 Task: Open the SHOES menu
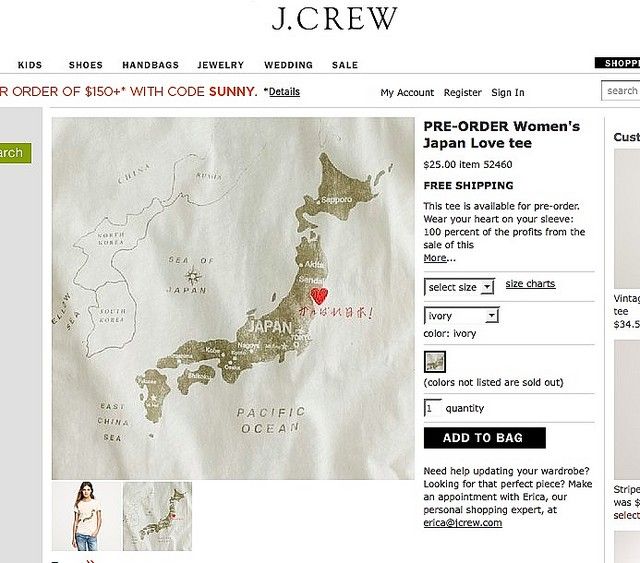86,65
